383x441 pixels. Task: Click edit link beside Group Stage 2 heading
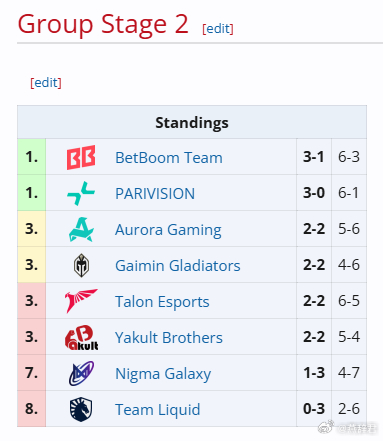click(218, 29)
